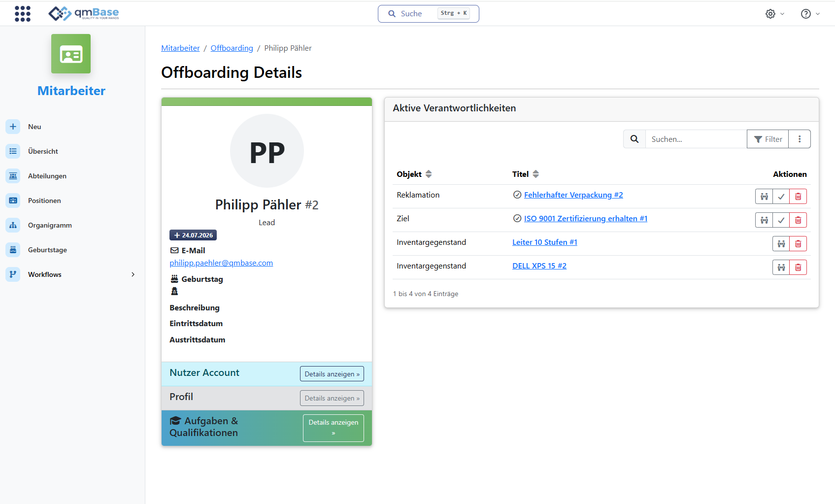Viewport: 835px width, 504px height.
Task: Expand the Workflows submenu chevron
Action: tap(133, 274)
